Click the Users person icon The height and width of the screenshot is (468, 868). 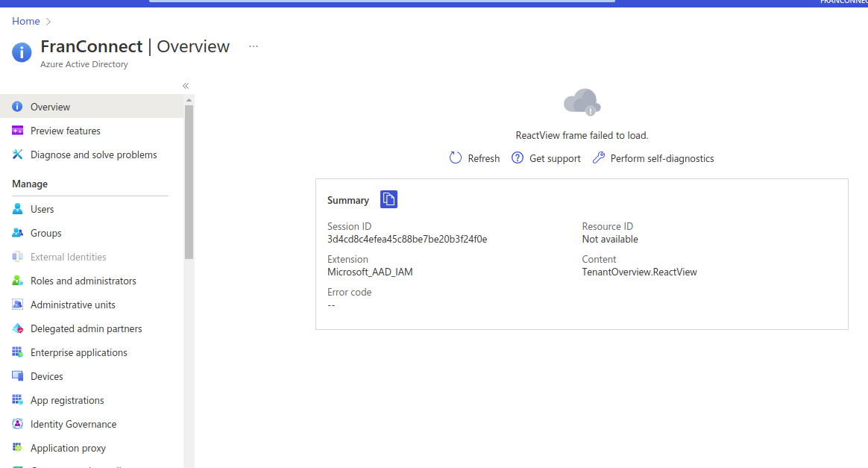(17, 208)
